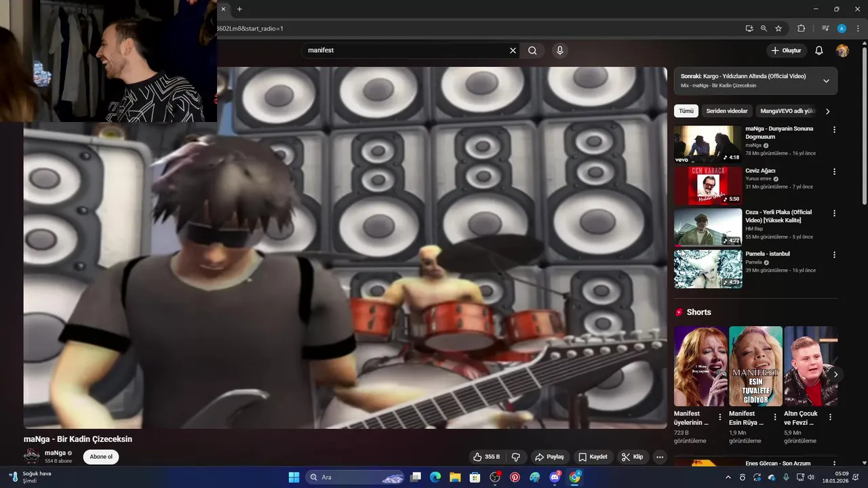Open the zoom level icon in address bar
Viewport: 868px width, 488px height.
pyautogui.click(x=764, y=28)
